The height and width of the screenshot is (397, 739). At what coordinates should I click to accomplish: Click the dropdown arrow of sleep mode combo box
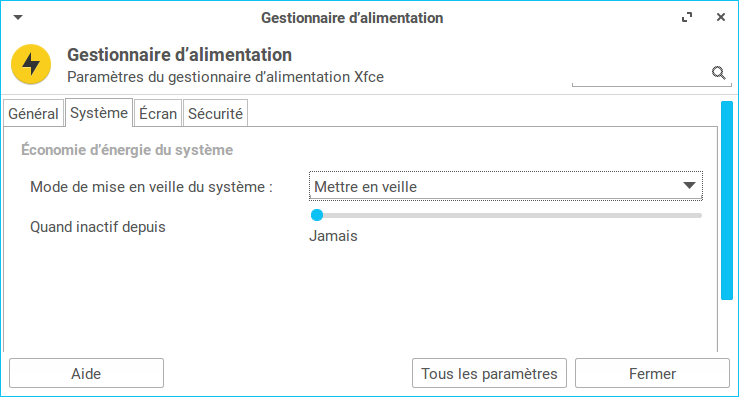(x=689, y=186)
